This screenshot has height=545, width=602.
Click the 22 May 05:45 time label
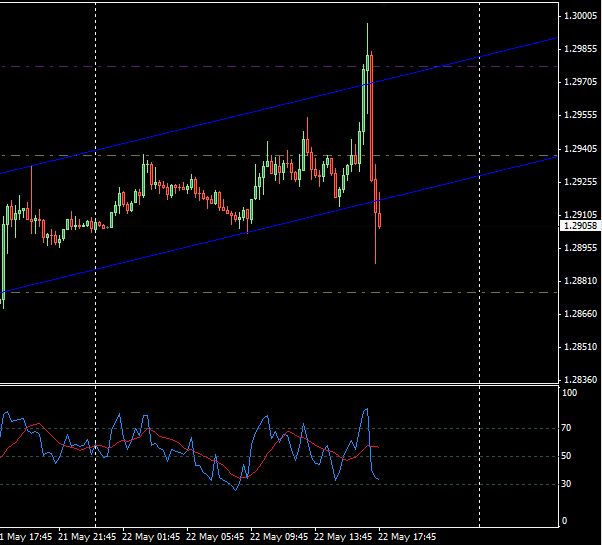click(215, 537)
